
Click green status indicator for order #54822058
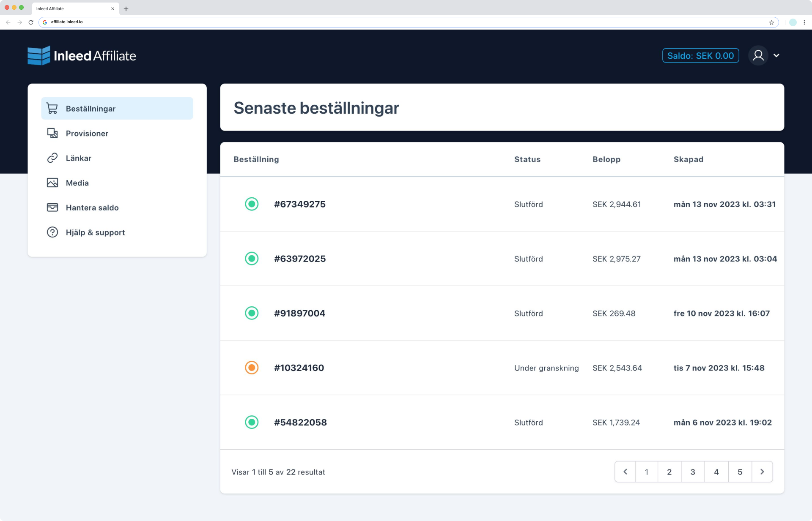[x=252, y=422]
